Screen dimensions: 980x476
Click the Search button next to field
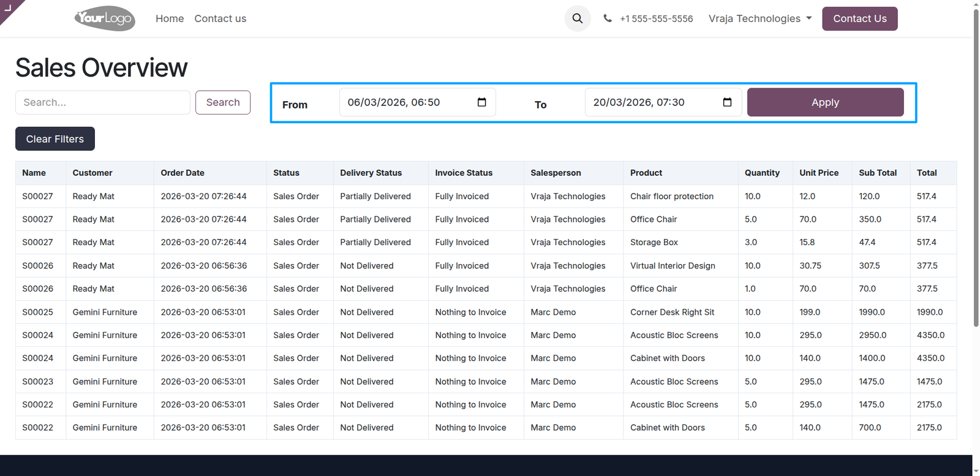coord(223,102)
